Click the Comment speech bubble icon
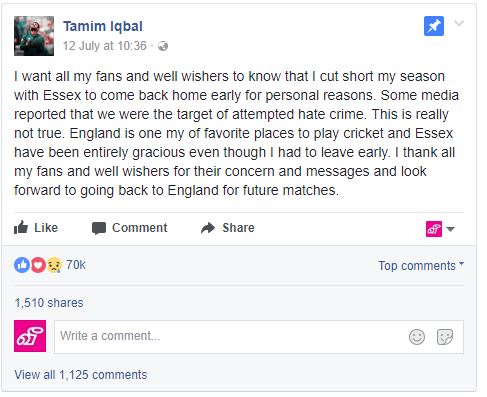The height and width of the screenshot is (397, 487). point(99,228)
